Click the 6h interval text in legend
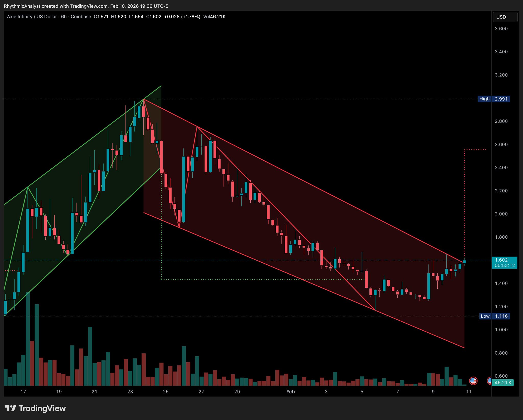Screen dimensions: 523x420 click(64, 17)
